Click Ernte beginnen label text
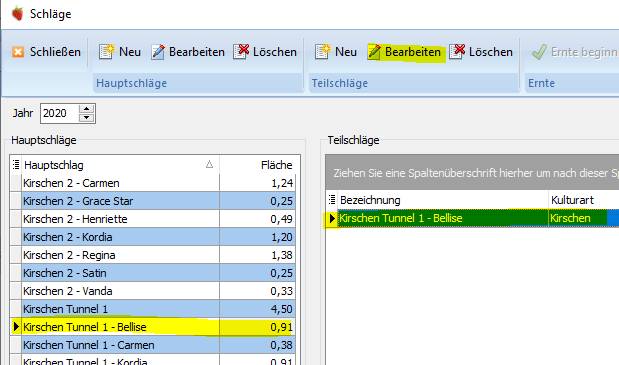 585,52
